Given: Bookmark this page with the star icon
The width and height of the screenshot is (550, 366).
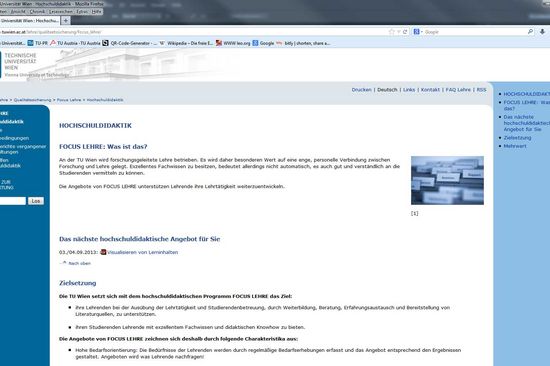Looking at the screenshot, I should tap(391, 32).
